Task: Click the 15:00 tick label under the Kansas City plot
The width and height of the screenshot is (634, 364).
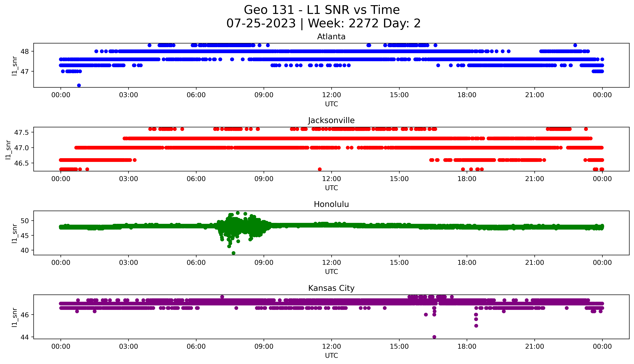Action: click(x=399, y=346)
